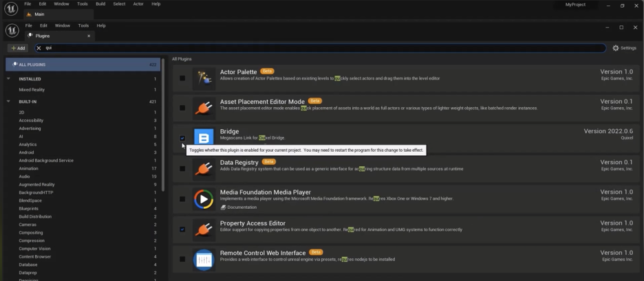The height and width of the screenshot is (281, 644).
Task: Enable the Data Registry plugin checkbox
Action: [182, 168]
